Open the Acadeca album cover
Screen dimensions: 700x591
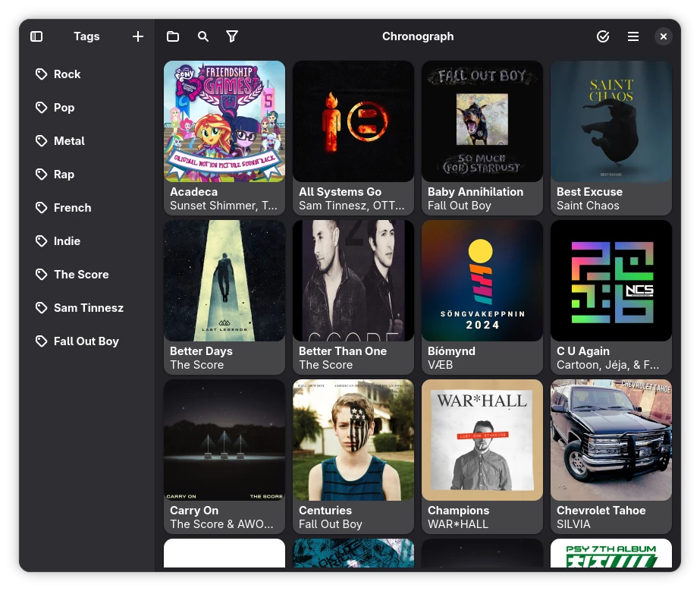[x=224, y=121]
